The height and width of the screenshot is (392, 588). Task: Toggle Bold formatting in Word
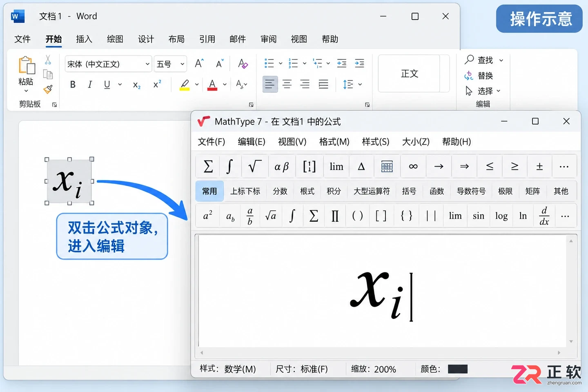tap(73, 85)
